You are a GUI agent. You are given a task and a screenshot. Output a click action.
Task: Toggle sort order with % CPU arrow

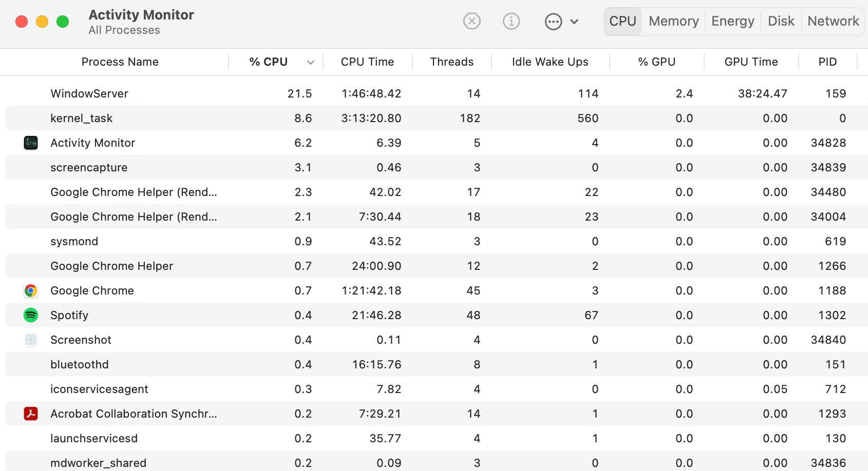tap(310, 63)
